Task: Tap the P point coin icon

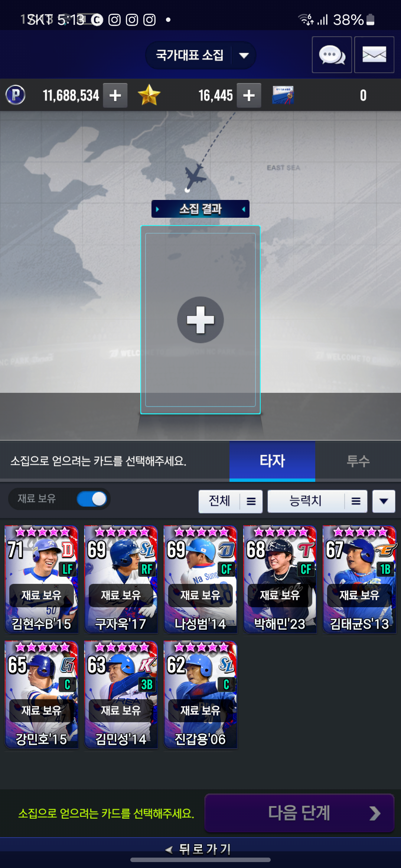Action: 16,95
